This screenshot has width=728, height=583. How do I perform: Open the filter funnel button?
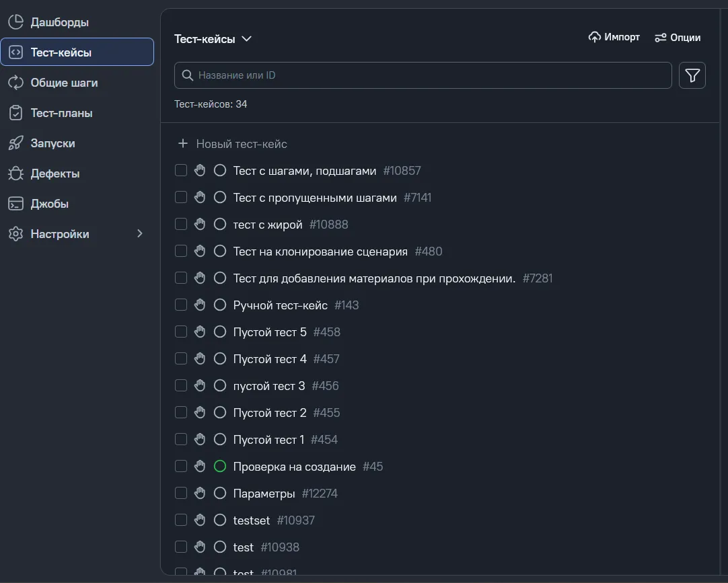(692, 75)
